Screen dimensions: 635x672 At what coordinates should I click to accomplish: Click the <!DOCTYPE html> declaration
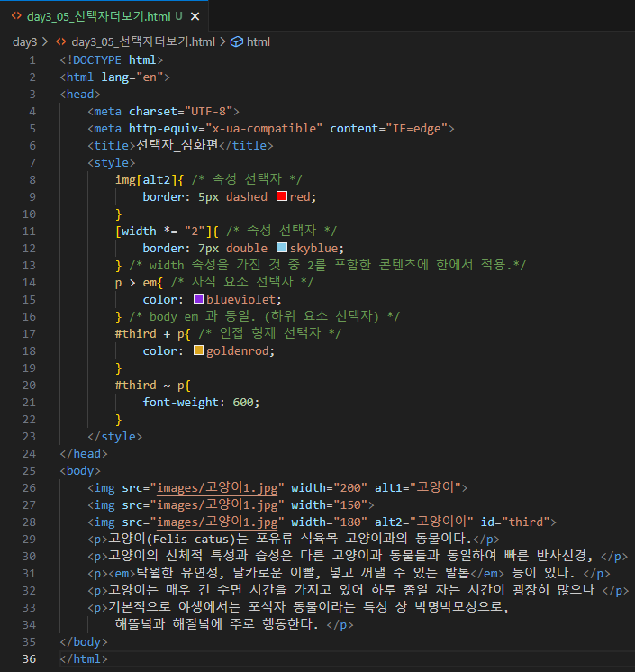coord(112,60)
